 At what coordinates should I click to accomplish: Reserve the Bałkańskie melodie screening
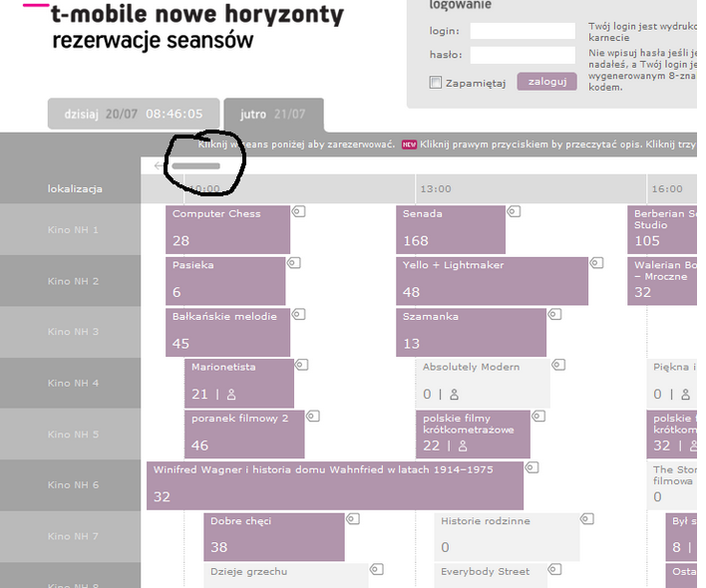[227, 332]
